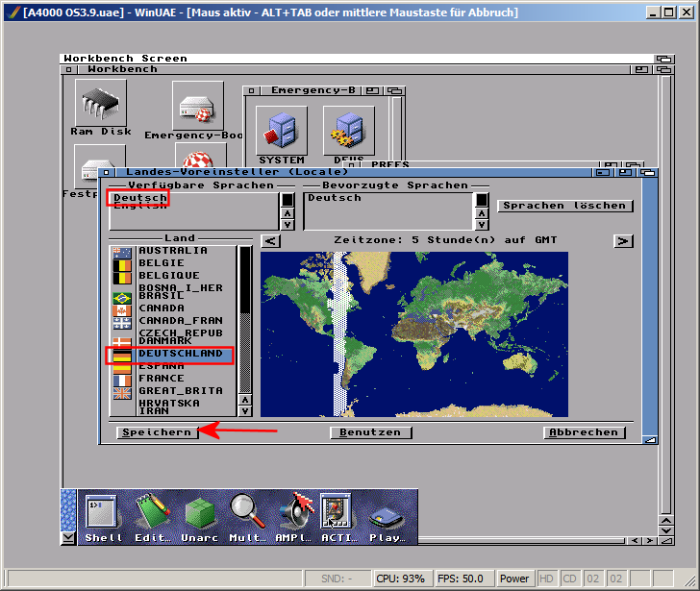This screenshot has width=700, height=591.
Task: Click Emergency-B window zoom gadget
Action: tap(372, 90)
